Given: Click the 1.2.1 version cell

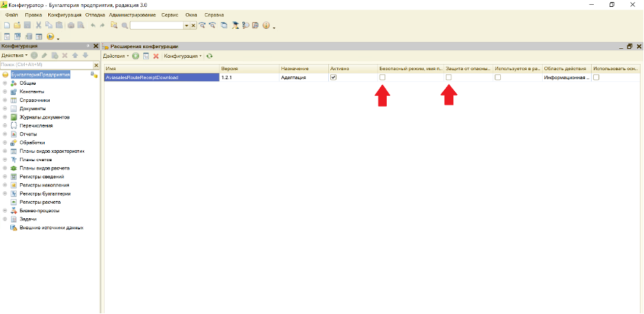Looking at the screenshot, I should 249,77.
